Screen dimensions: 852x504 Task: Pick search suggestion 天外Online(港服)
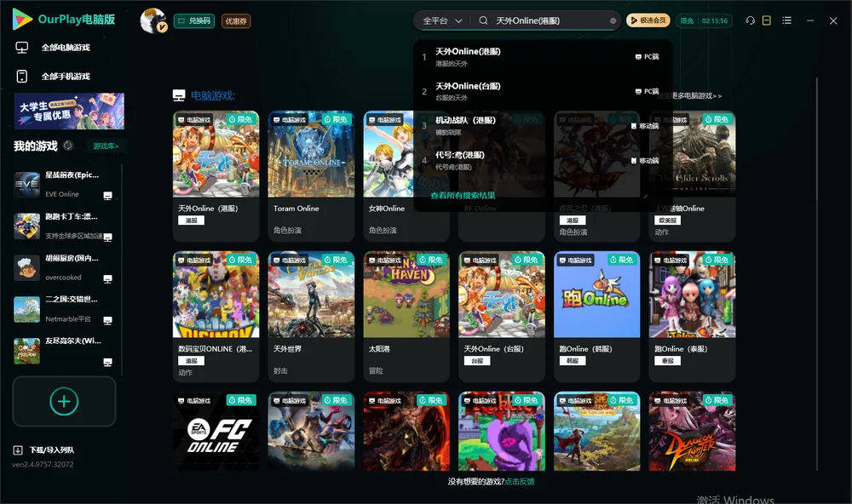tap(543, 56)
